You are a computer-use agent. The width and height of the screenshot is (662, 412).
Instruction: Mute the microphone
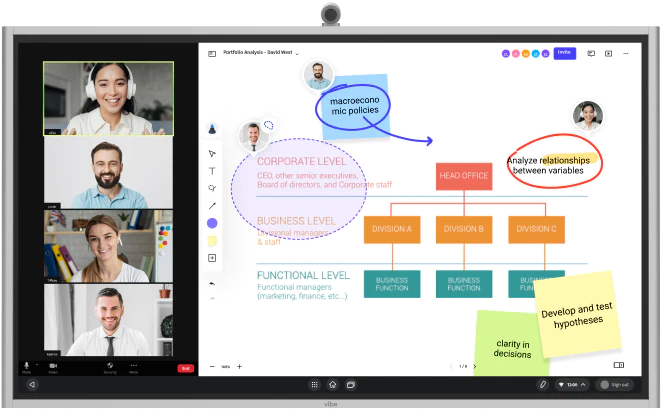click(x=27, y=366)
